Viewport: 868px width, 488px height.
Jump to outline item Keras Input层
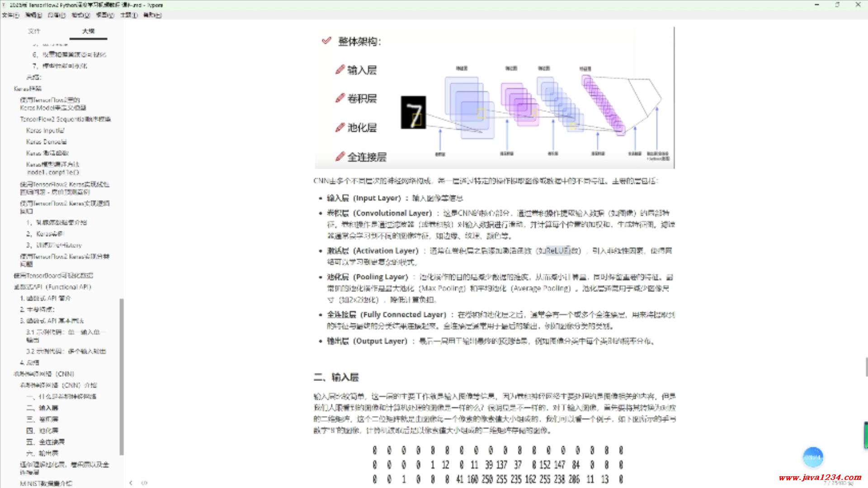point(45,131)
